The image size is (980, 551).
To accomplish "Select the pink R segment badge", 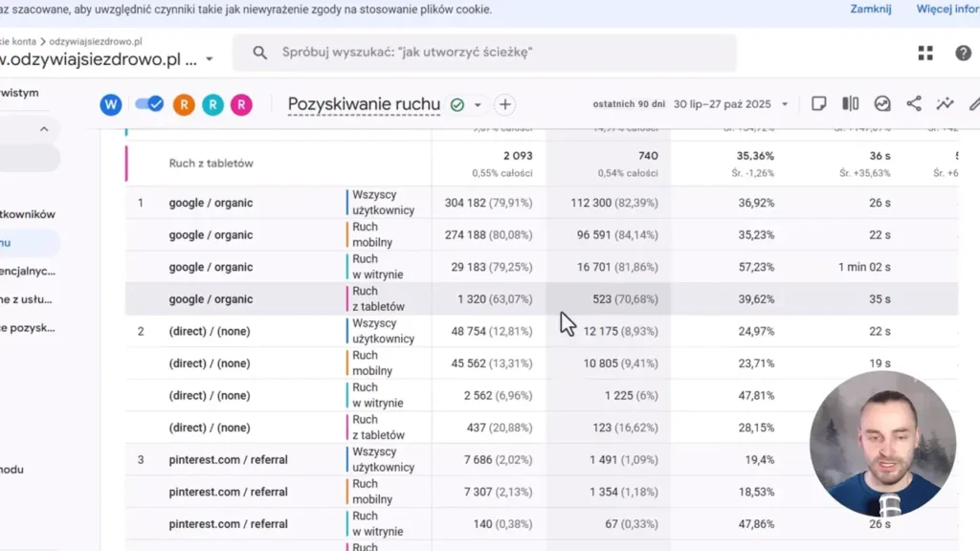I will click(x=241, y=105).
